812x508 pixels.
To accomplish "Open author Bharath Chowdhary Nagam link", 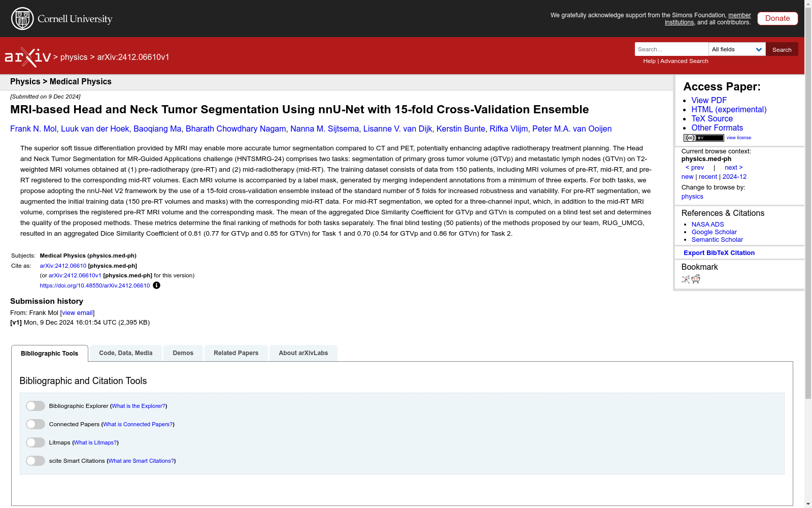I will [236, 129].
